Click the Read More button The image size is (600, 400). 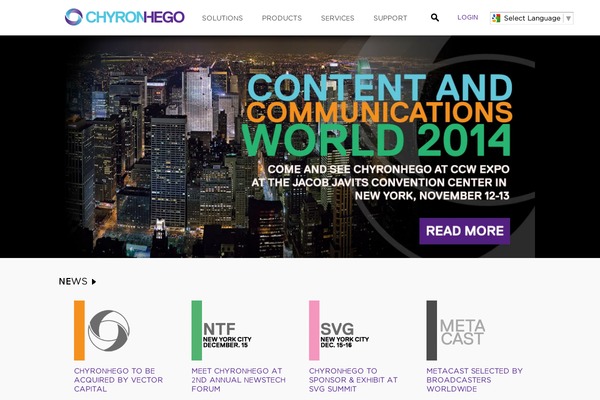click(x=465, y=231)
